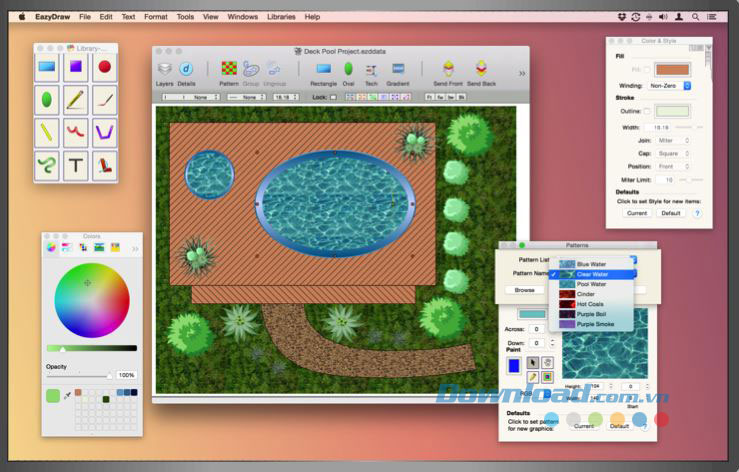Open the Libraries menu in menu bar

[281, 16]
